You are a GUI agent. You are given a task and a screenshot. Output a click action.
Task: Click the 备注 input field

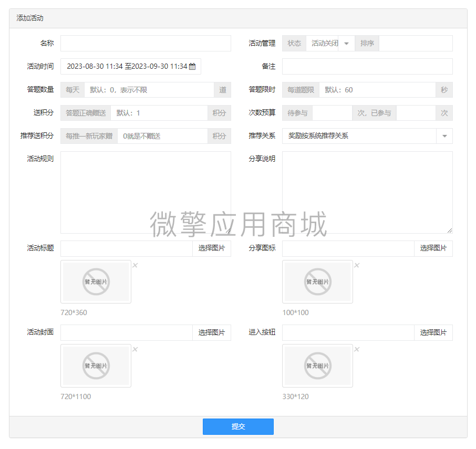pos(367,67)
